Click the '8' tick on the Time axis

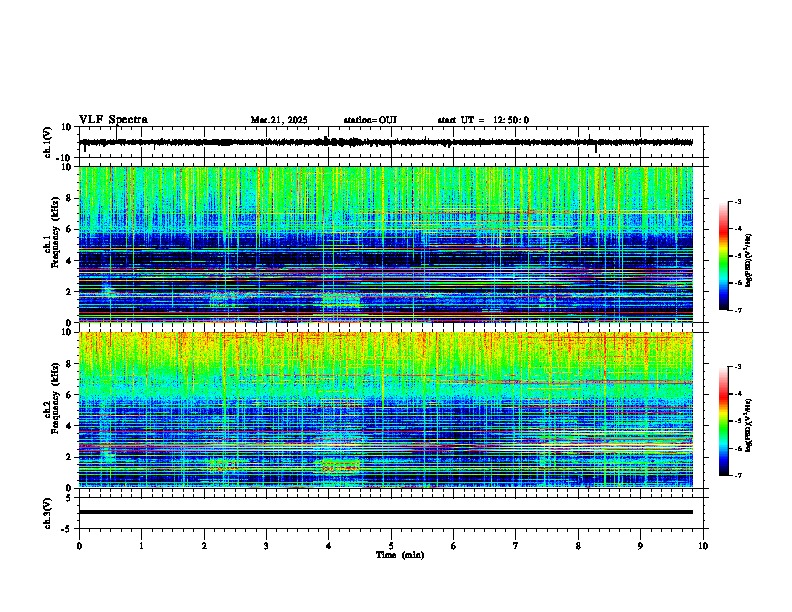tap(578, 546)
